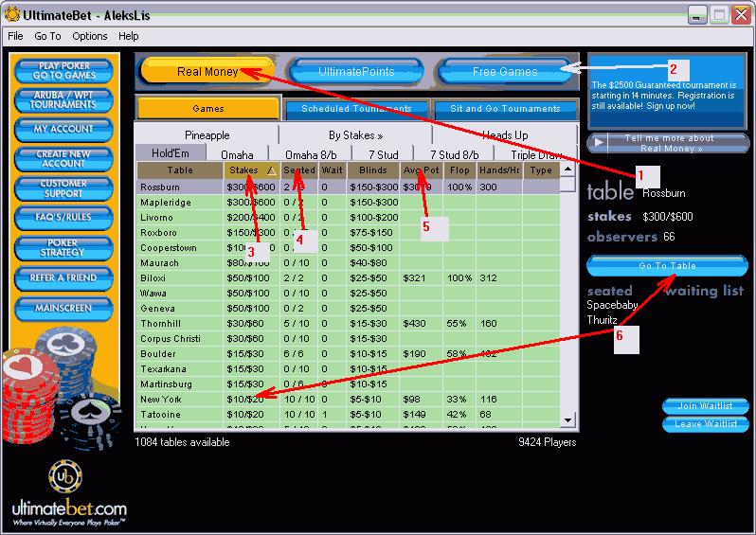Select the Geneva table row
756x535 pixels.
click(x=348, y=309)
